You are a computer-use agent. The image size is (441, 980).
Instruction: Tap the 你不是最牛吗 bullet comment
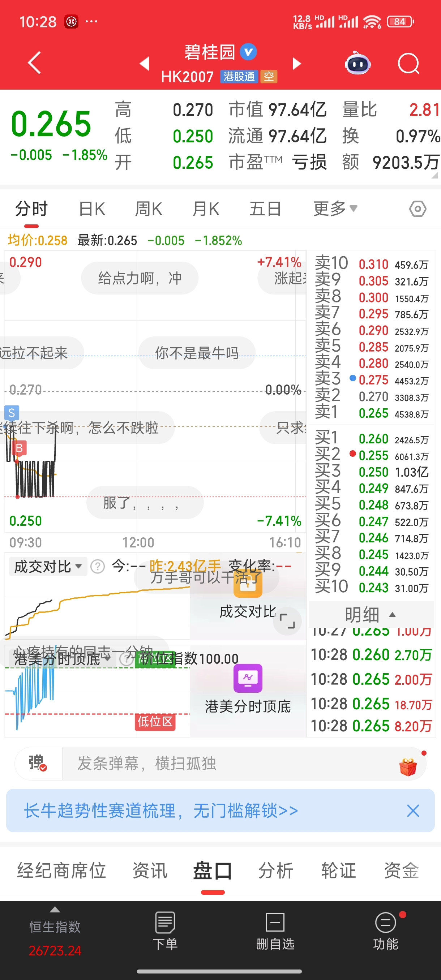(197, 353)
